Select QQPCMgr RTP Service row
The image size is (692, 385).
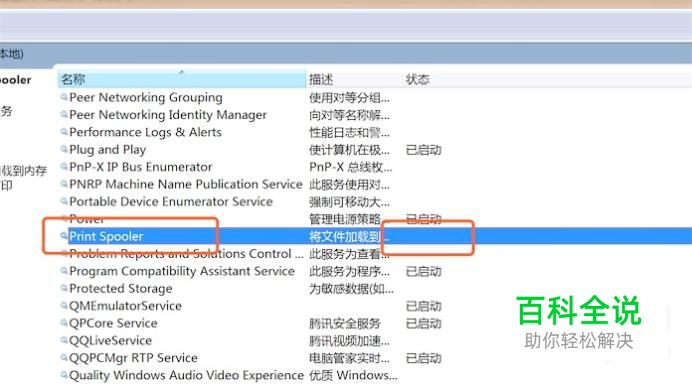[x=133, y=358]
